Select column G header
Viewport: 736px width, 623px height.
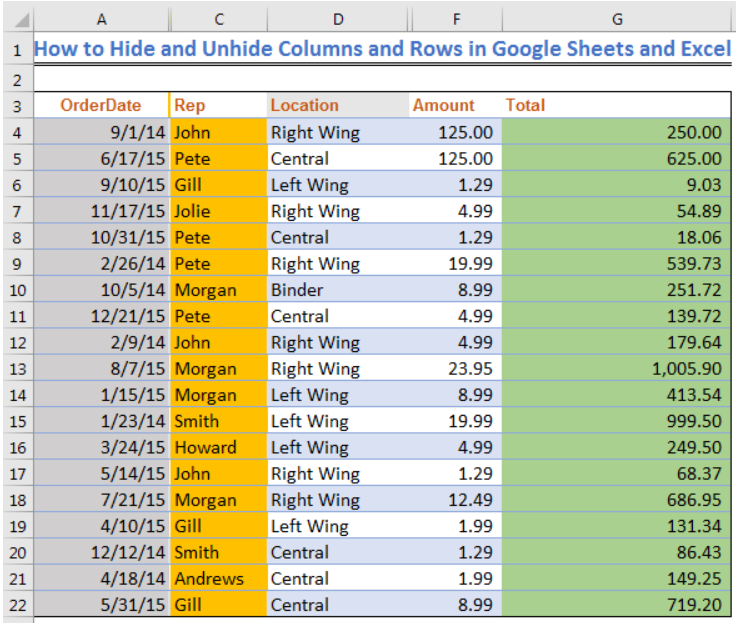coord(617,19)
